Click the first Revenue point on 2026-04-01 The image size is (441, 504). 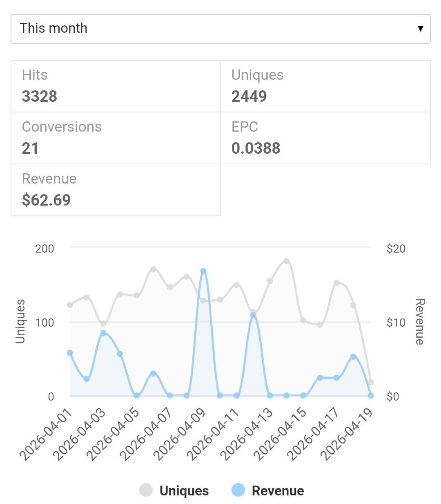[70, 353]
